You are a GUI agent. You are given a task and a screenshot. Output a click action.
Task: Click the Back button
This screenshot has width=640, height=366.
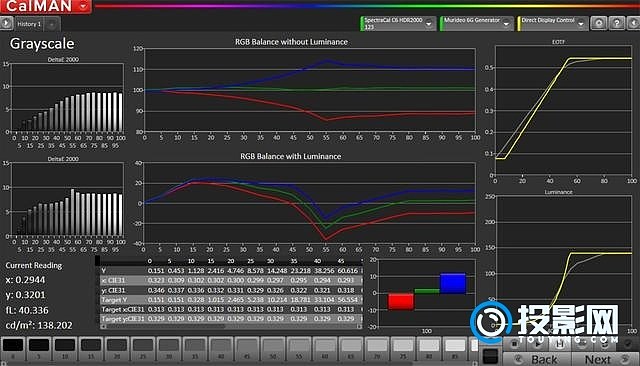point(537,359)
